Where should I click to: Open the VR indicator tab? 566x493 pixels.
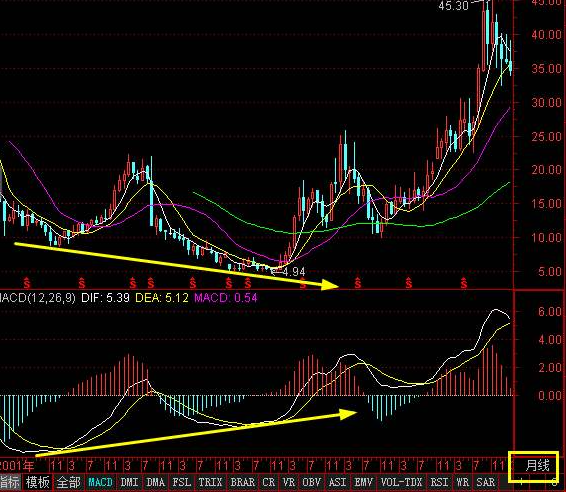289,482
